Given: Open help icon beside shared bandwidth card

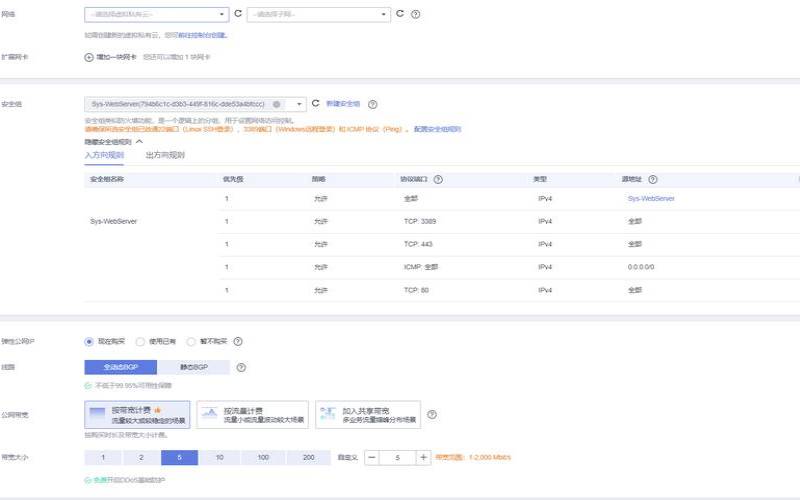Looking at the screenshot, I should tap(432, 414).
